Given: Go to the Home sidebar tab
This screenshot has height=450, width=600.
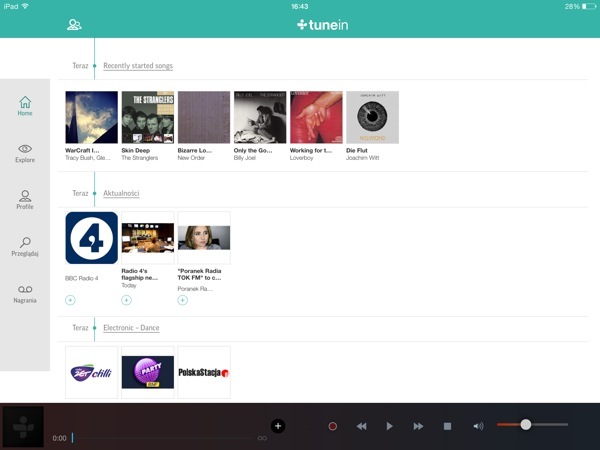Looking at the screenshot, I should [x=25, y=106].
